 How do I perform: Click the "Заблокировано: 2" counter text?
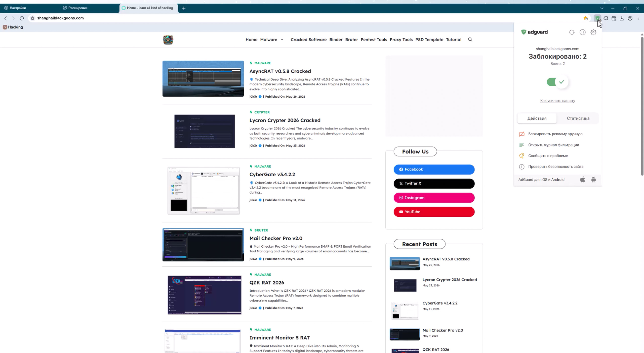pyautogui.click(x=557, y=56)
